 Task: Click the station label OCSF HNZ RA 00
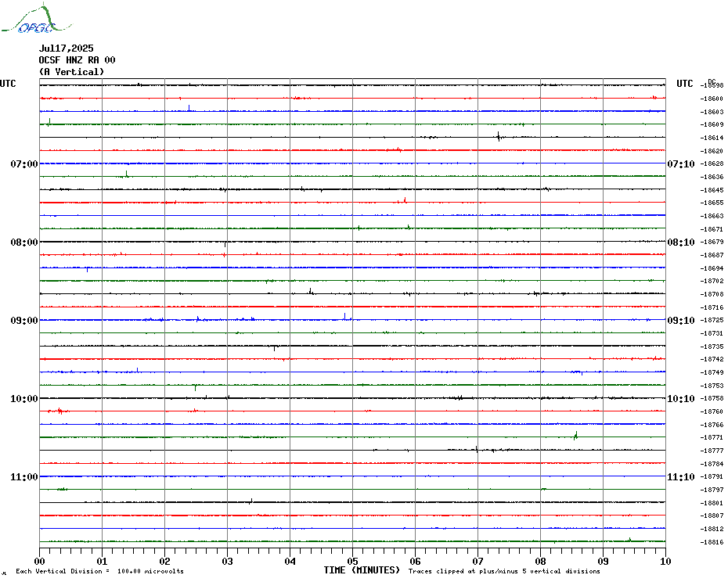tap(77, 60)
